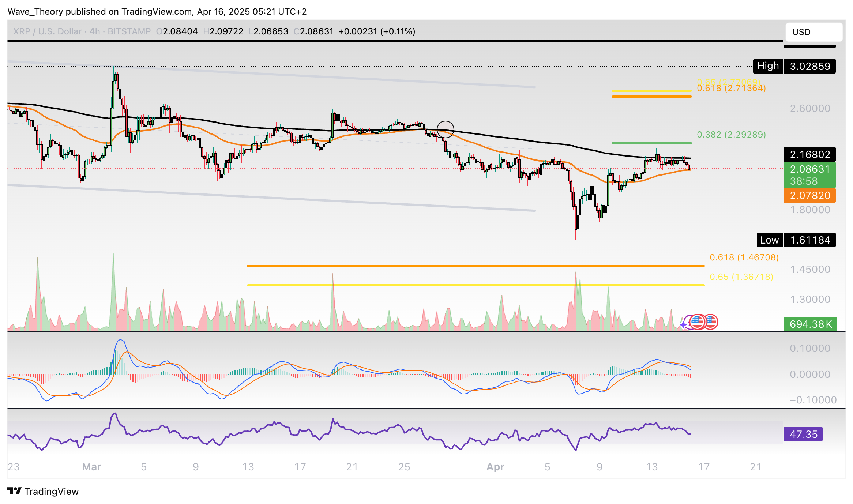Click the purple sparkle star icon

pos(683,325)
